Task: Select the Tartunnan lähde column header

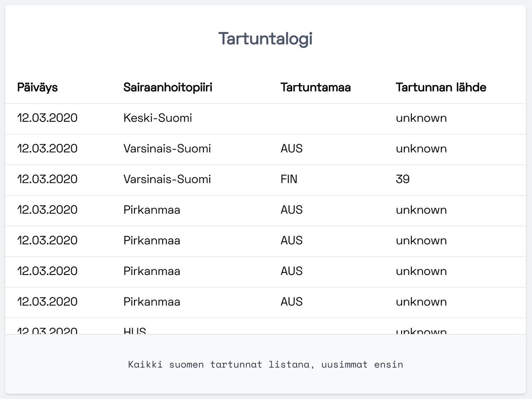Action: 441,88
